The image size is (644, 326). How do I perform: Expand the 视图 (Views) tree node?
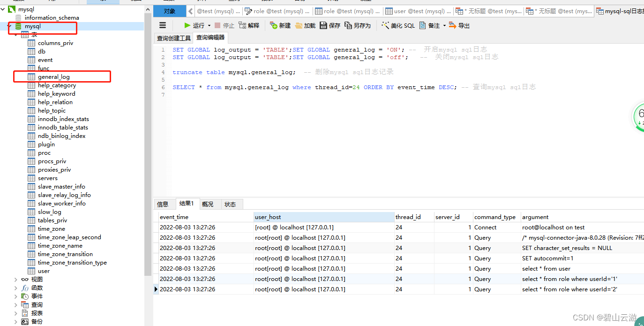(15, 279)
